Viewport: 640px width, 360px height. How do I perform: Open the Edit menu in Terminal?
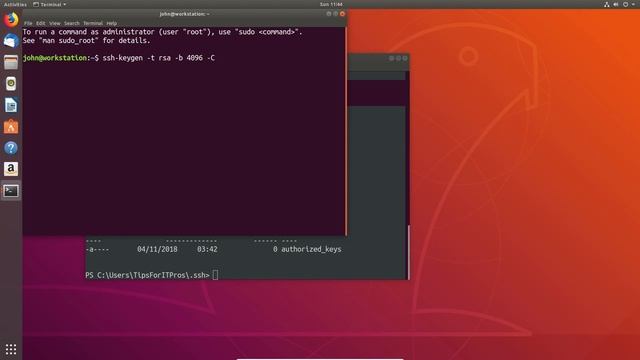pyautogui.click(x=40, y=23)
